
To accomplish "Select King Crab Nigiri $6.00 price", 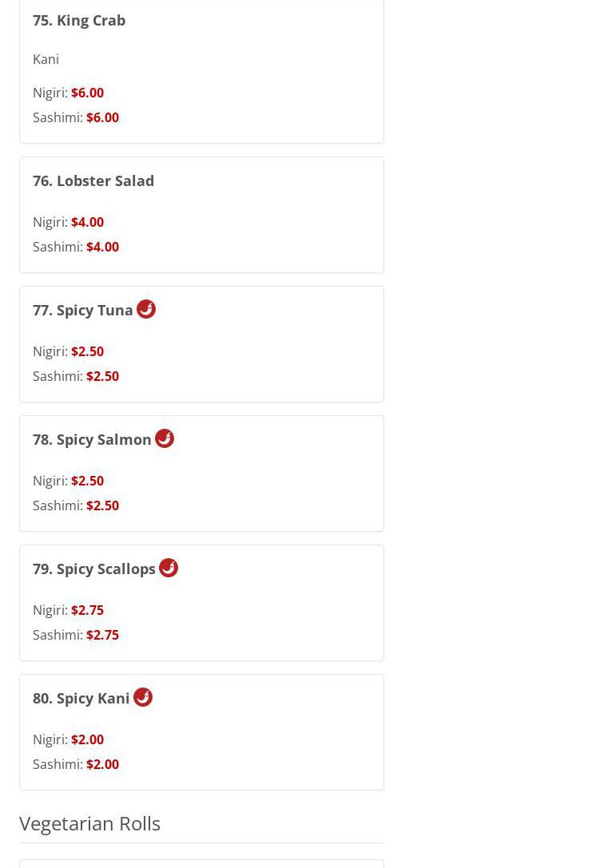I will pos(68,93).
